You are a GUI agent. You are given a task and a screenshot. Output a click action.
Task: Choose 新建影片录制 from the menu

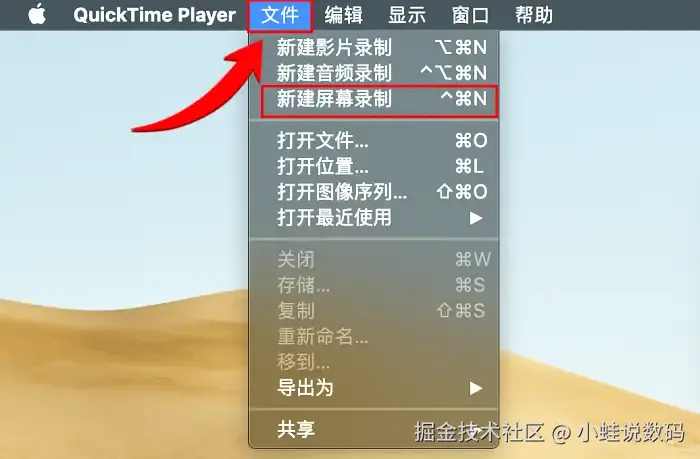point(374,47)
